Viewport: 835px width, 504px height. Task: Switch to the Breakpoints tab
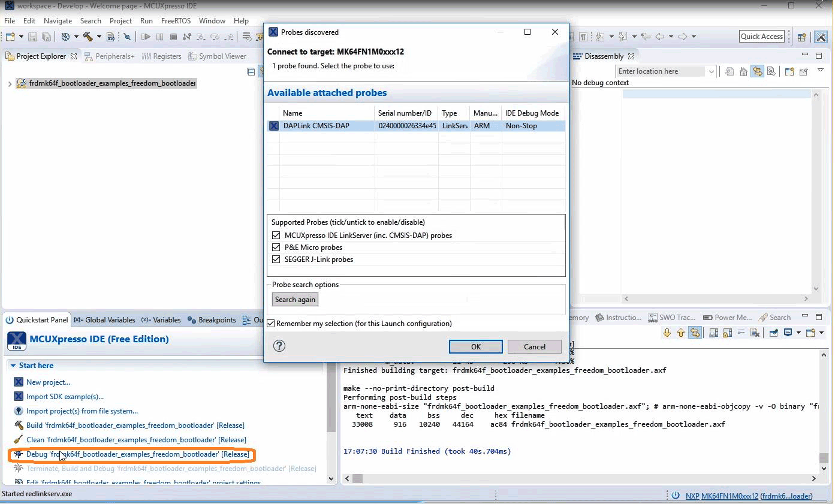coord(212,320)
